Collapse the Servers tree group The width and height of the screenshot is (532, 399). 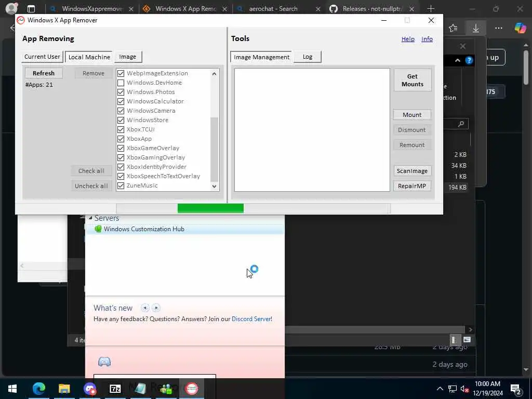[90, 218]
